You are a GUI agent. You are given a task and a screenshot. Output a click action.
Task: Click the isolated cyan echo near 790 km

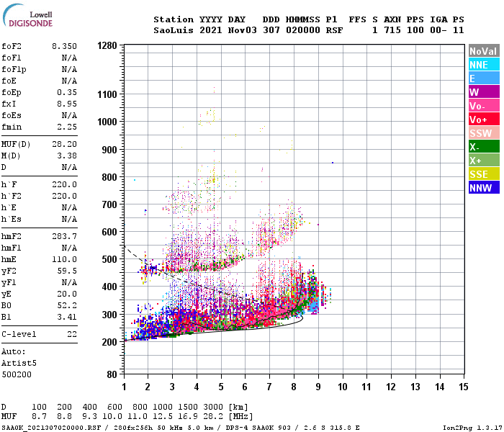[x=135, y=180]
